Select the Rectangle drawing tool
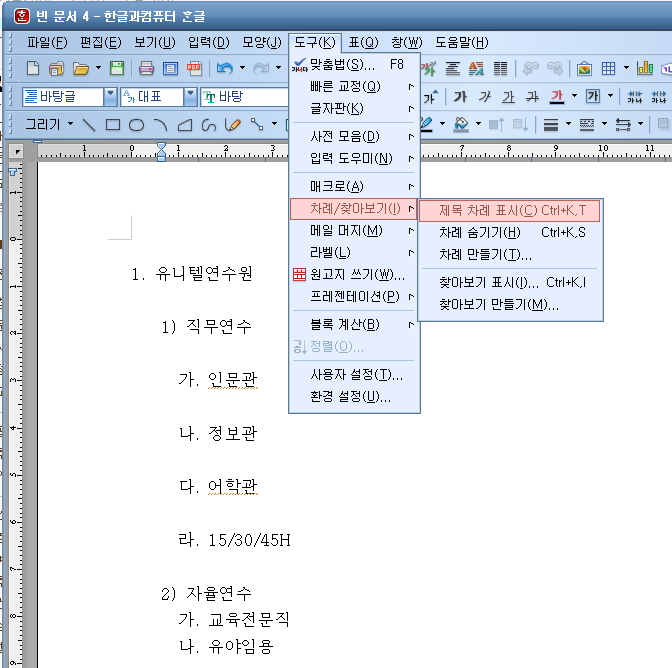This screenshot has width=672, height=668. [x=113, y=125]
